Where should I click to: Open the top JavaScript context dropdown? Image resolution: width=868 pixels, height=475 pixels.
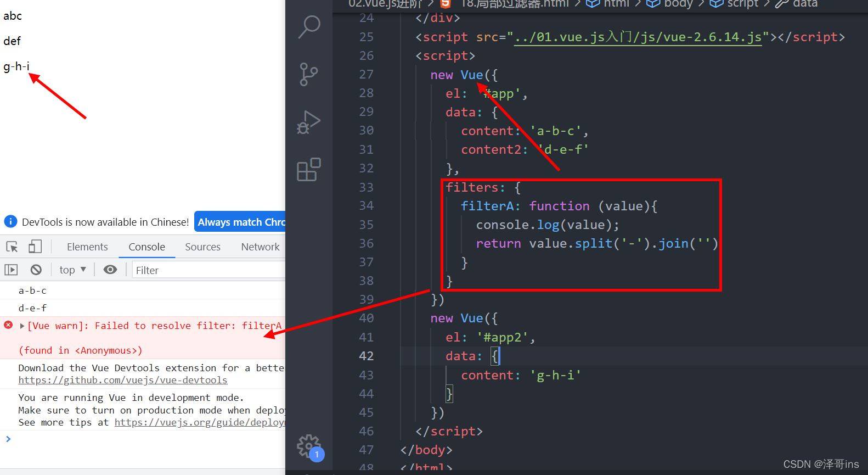(x=72, y=270)
